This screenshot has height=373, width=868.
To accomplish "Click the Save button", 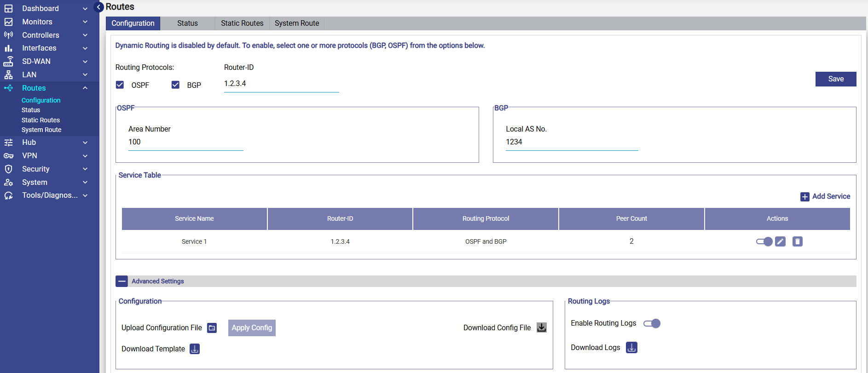I will coord(835,79).
